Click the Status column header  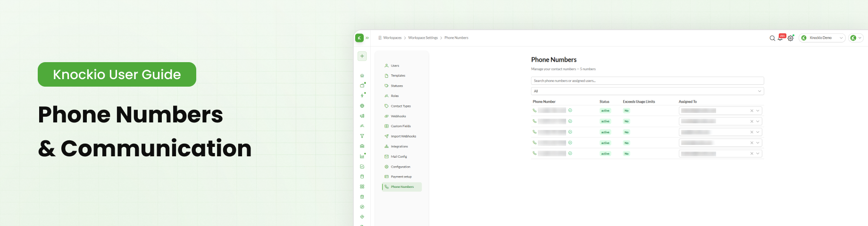coord(604,102)
